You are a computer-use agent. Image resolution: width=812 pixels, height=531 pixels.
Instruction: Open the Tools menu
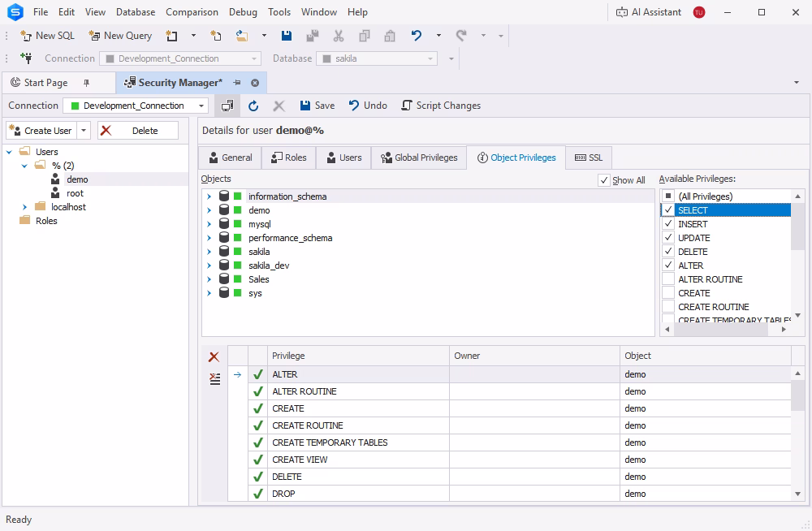pyautogui.click(x=279, y=12)
